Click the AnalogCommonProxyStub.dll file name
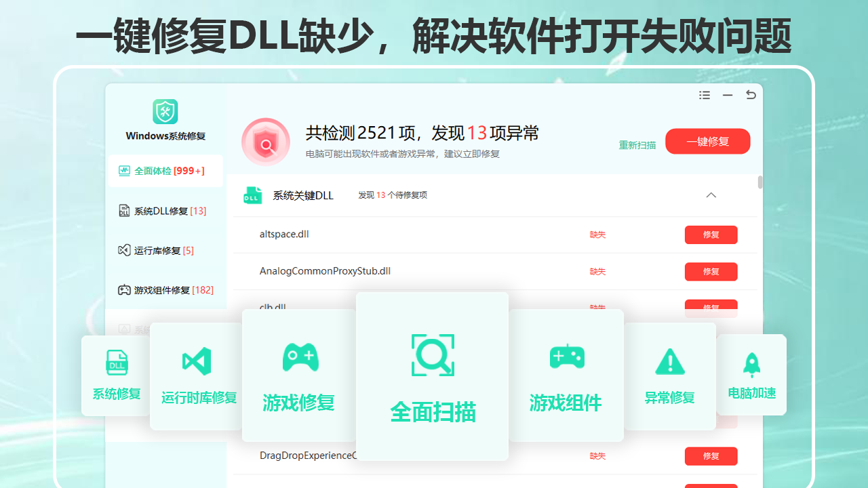 325,271
